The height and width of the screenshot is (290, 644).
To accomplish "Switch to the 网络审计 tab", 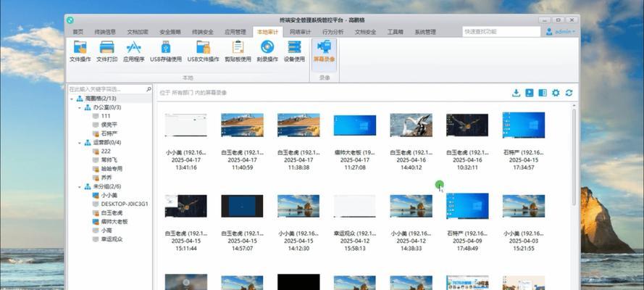I will coord(300,32).
